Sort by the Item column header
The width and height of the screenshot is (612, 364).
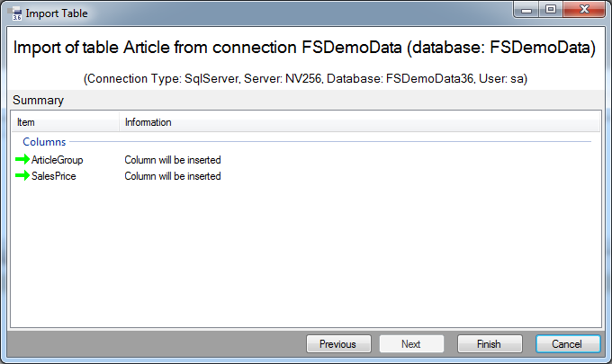coord(66,122)
